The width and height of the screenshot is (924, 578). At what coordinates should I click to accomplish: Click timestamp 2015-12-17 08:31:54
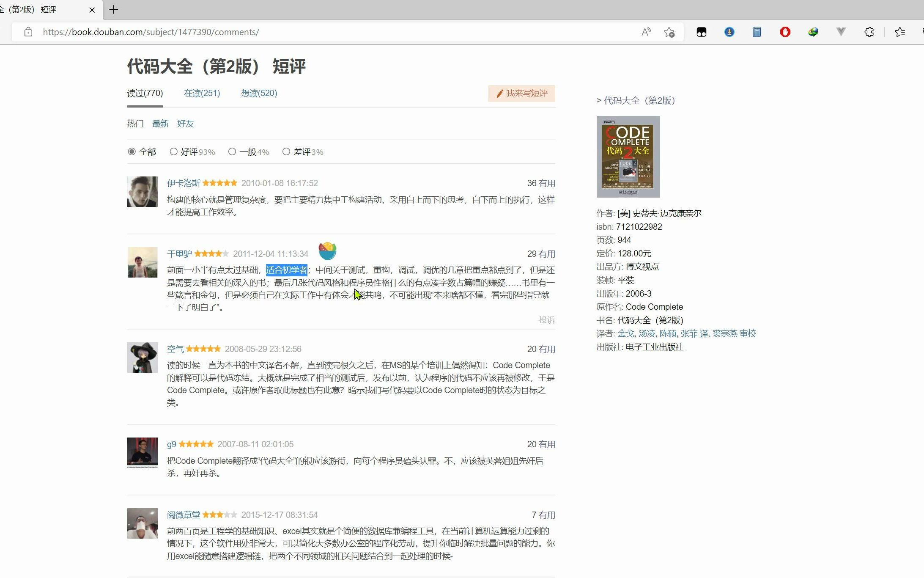click(280, 515)
